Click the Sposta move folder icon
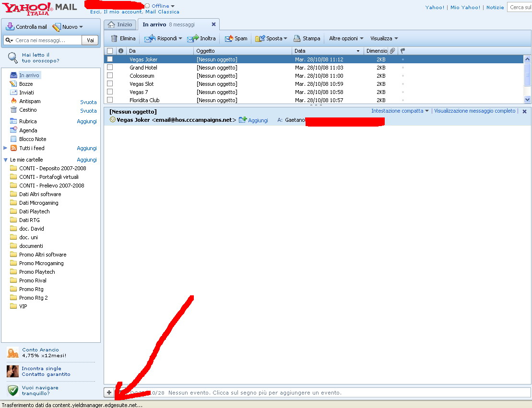 pos(260,38)
